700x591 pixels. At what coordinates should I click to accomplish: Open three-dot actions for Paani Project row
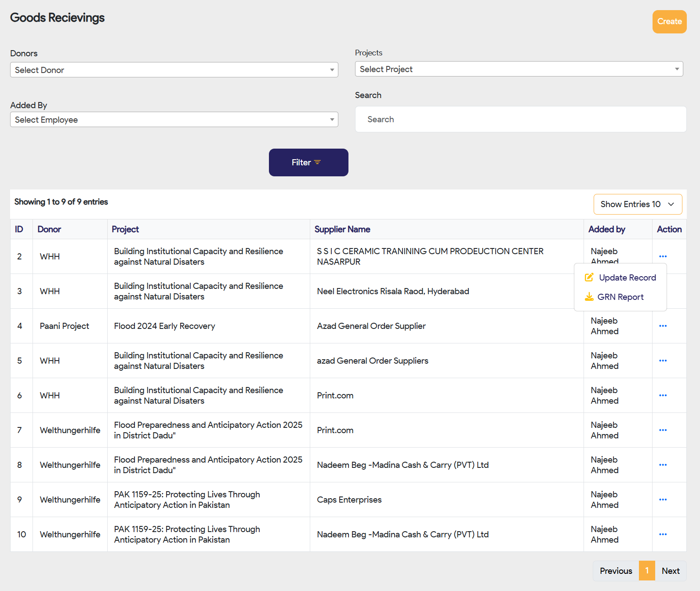[x=663, y=326]
